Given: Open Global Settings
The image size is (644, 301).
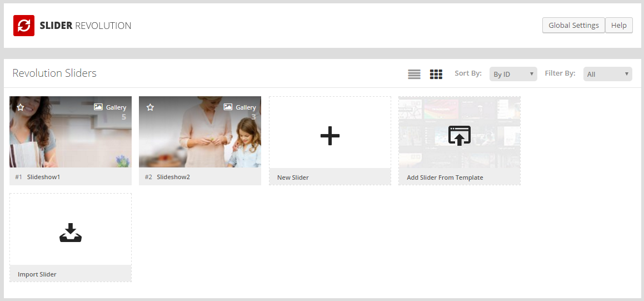Looking at the screenshot, I should 574,26.
